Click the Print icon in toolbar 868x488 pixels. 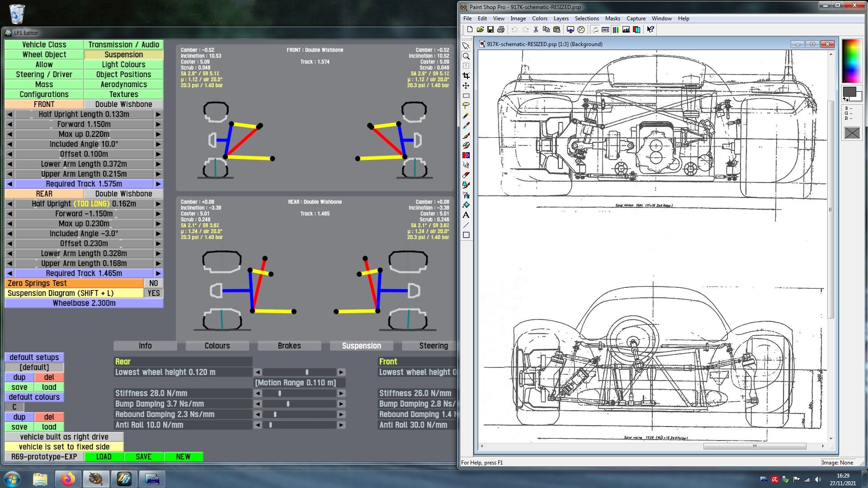tap(501, 29)
